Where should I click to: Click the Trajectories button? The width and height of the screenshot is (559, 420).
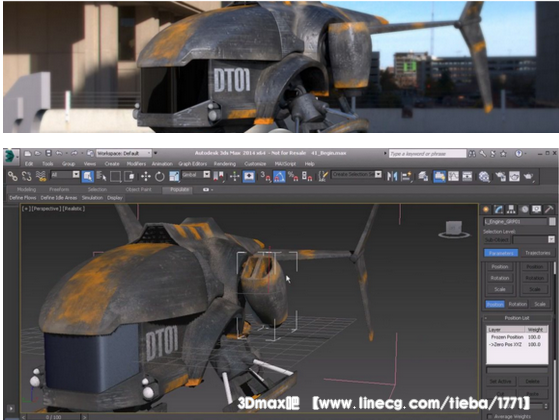(538, 253)
